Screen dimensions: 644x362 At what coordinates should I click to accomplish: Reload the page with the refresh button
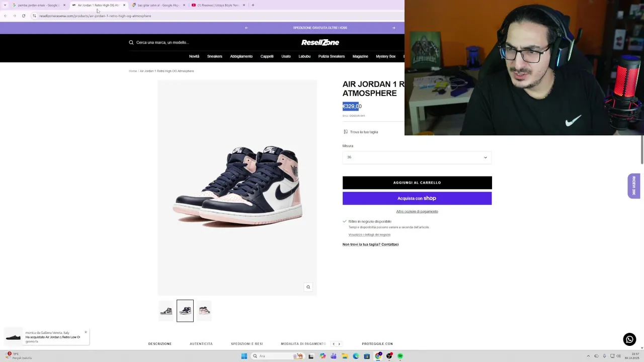coord(23,16)
